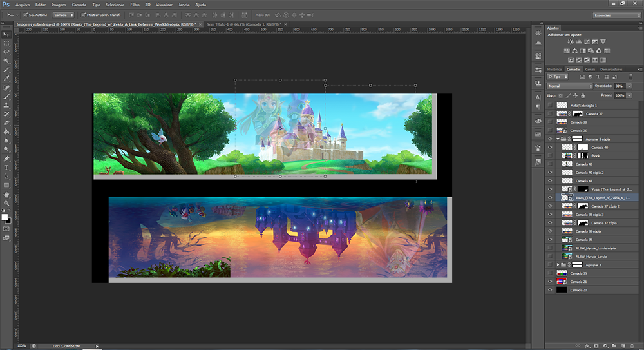
Task: Add a Channel Mixer adjustment
Action: point(599,51)
